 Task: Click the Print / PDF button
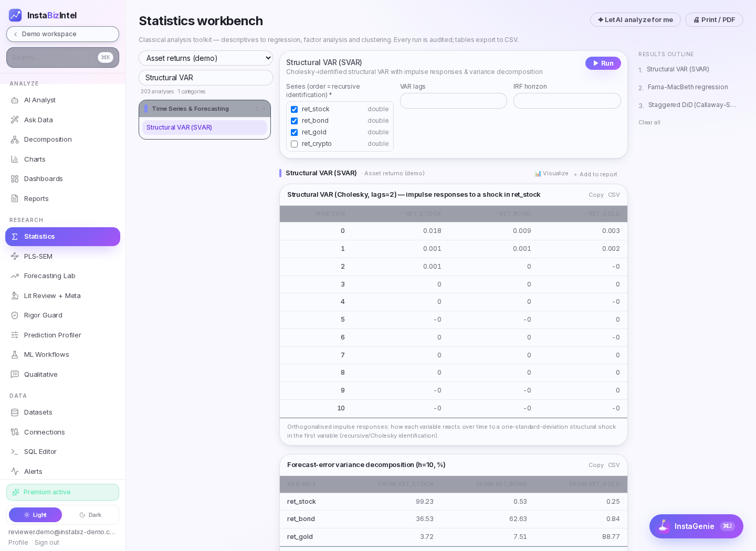[714, 20]
